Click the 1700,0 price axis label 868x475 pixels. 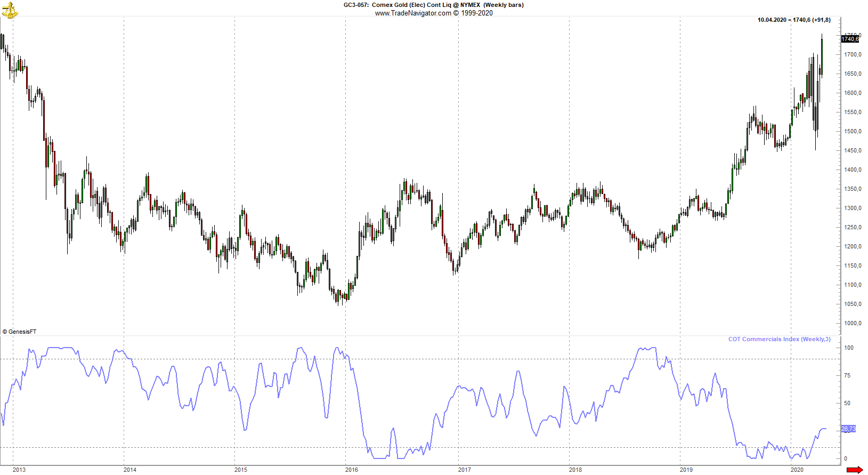[x=853, y=54]
